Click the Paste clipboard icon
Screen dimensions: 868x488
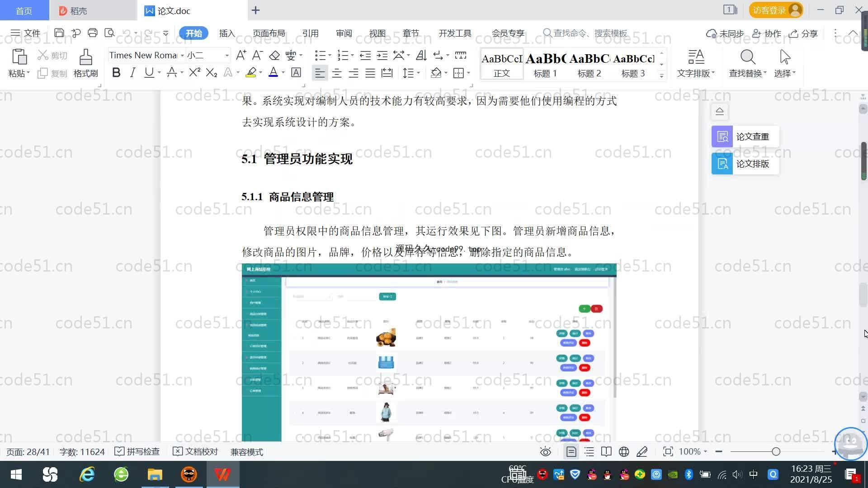pyautogui.click(x=19, y=57)
